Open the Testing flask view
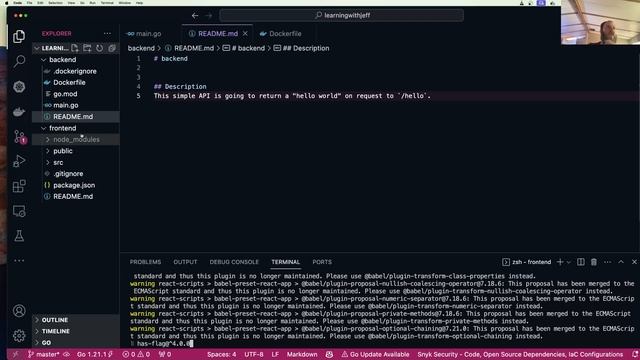The image size is (640, 360). 19,236
